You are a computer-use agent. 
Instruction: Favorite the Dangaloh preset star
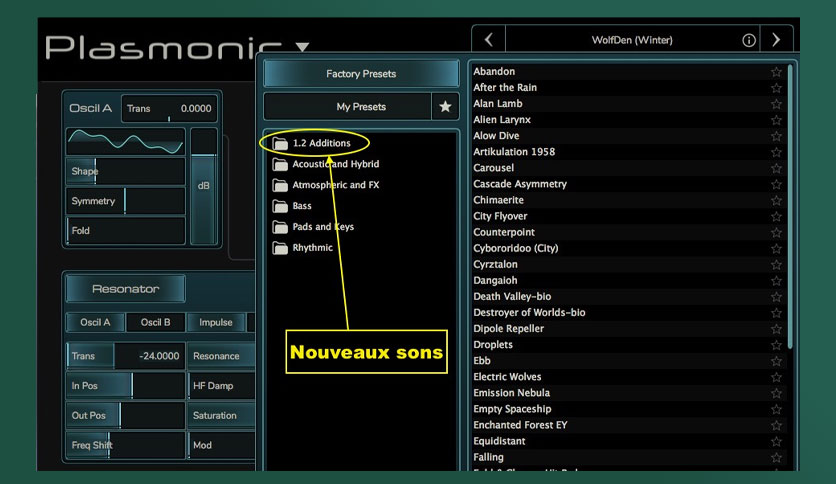coord(776,280)
